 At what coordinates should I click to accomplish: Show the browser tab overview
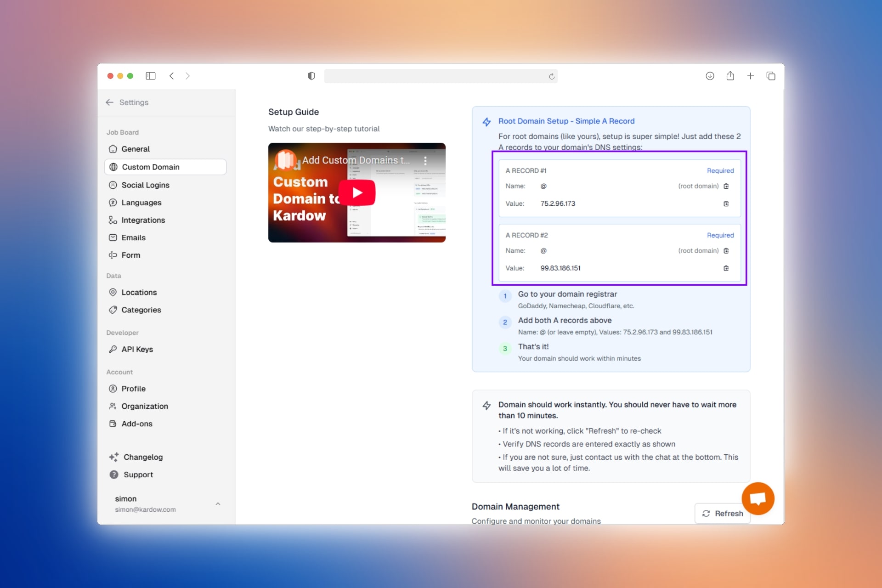pyautogui.click(x=770, y=76)
